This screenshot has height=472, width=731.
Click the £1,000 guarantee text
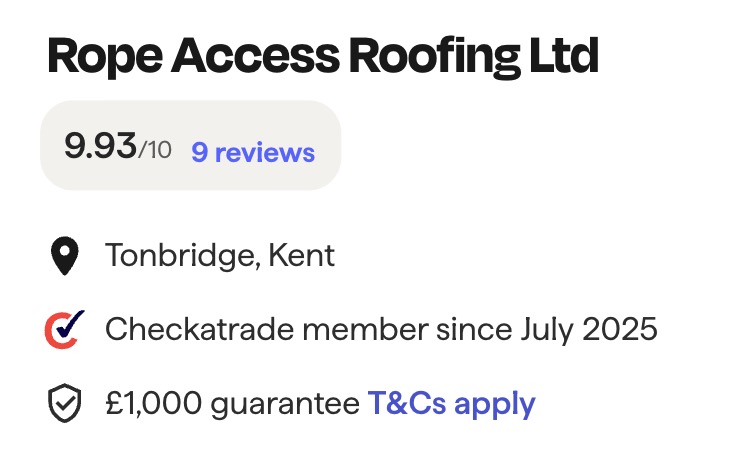tap(233, 404)
